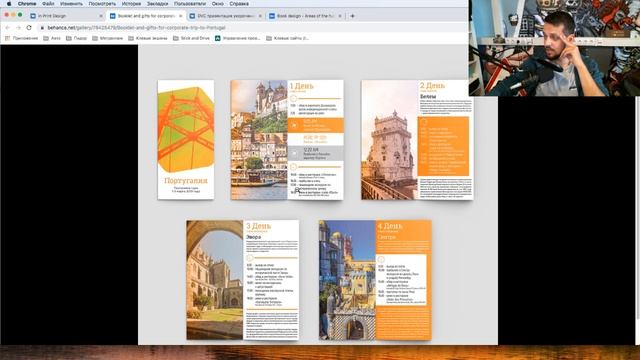Viewport: 640px width, 360px height.
Task: Open the История menu
Action: tap(131, 4)
